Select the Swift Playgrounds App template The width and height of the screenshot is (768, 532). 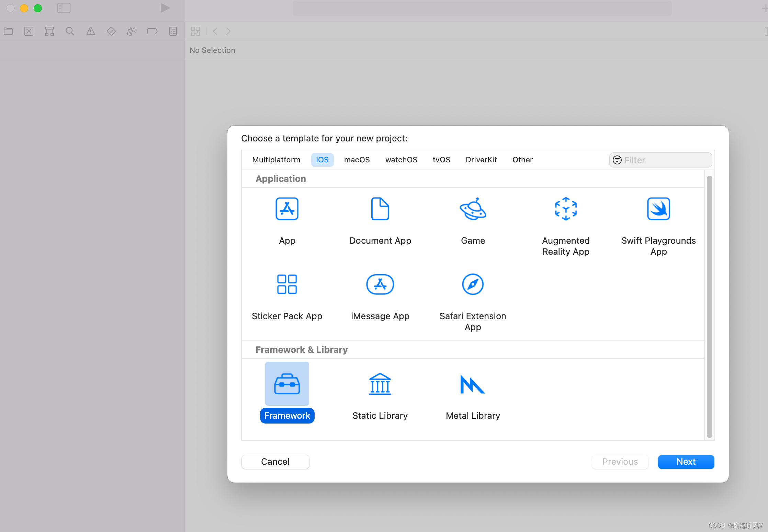(658, 226)
